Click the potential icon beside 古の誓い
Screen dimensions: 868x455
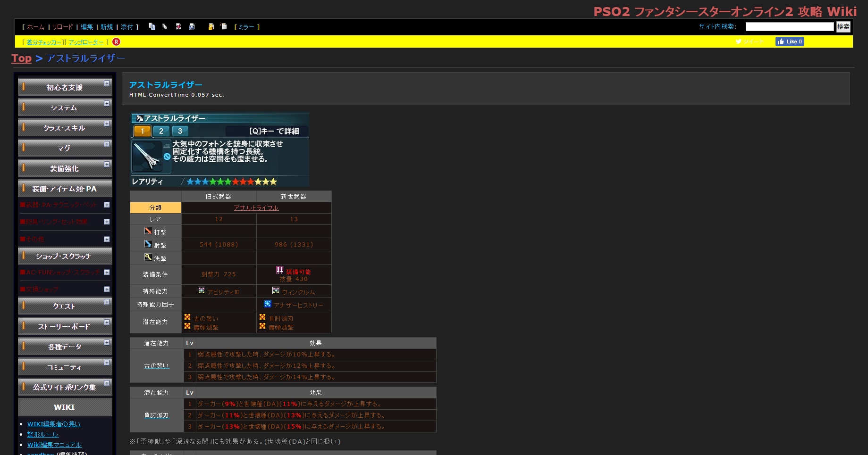(187, 317)
